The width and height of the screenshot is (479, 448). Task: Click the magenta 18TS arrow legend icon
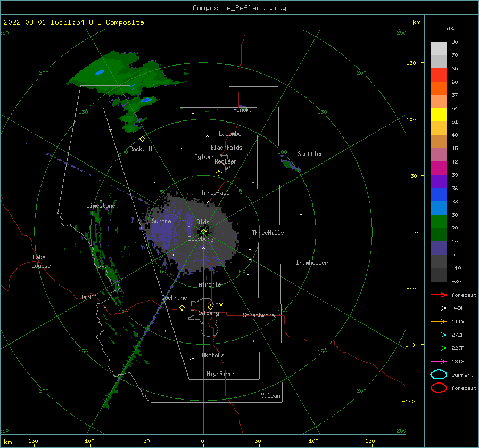click(439, 362)
